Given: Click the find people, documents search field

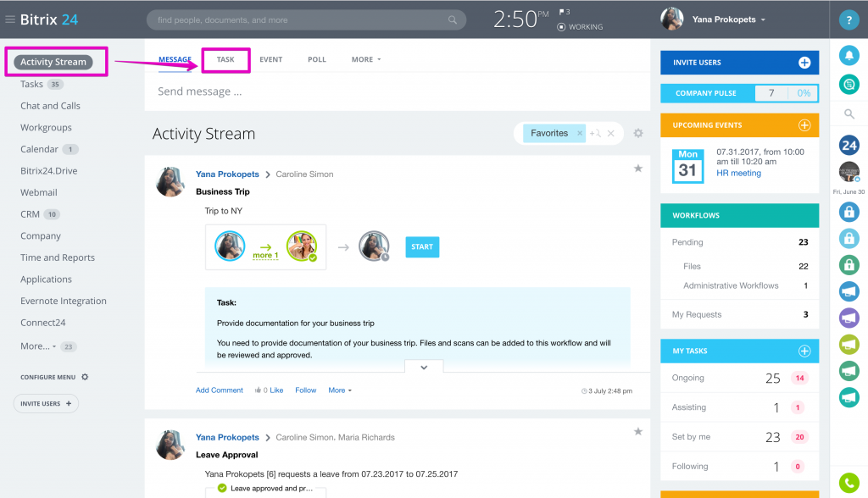Looking at the screenshot, I should point(306,20).
